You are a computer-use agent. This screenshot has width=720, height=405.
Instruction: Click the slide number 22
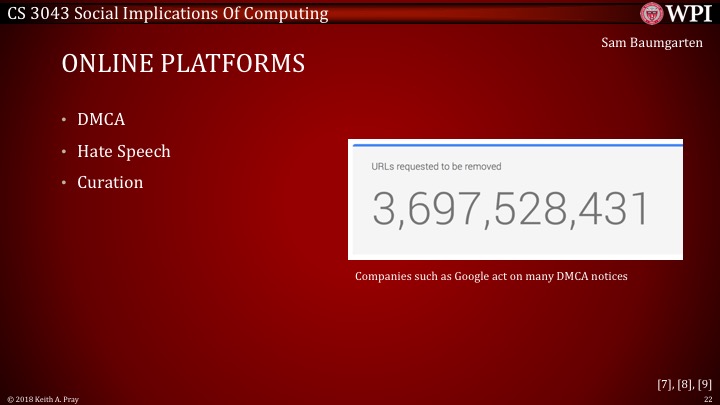point(707,399)
